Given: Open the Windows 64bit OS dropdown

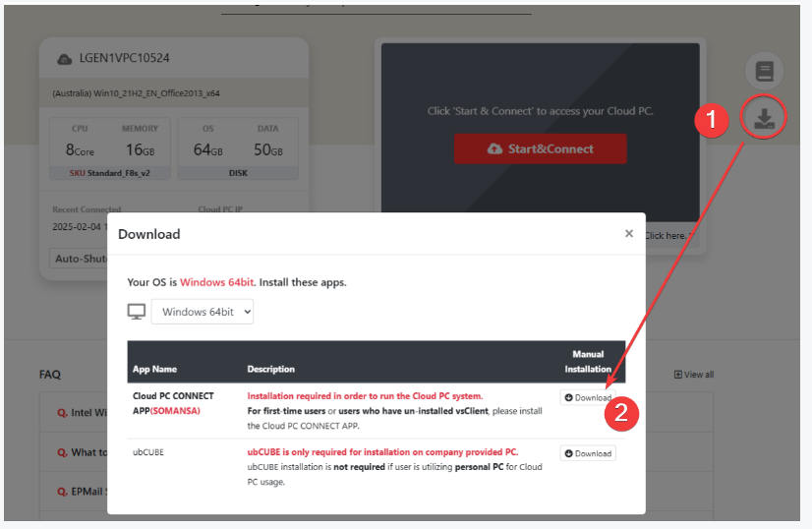Looking at the screenshot, I should (202, 312).
